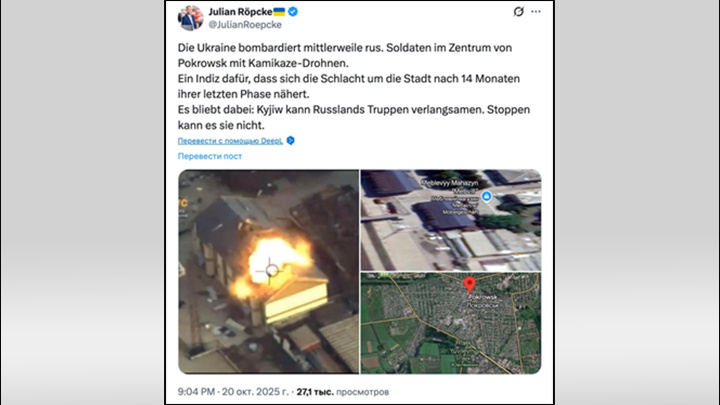This screenshot has height=405, width=720.
Task: Click the 27,1 тыс. просмотров count
Action: coord(343,392)
